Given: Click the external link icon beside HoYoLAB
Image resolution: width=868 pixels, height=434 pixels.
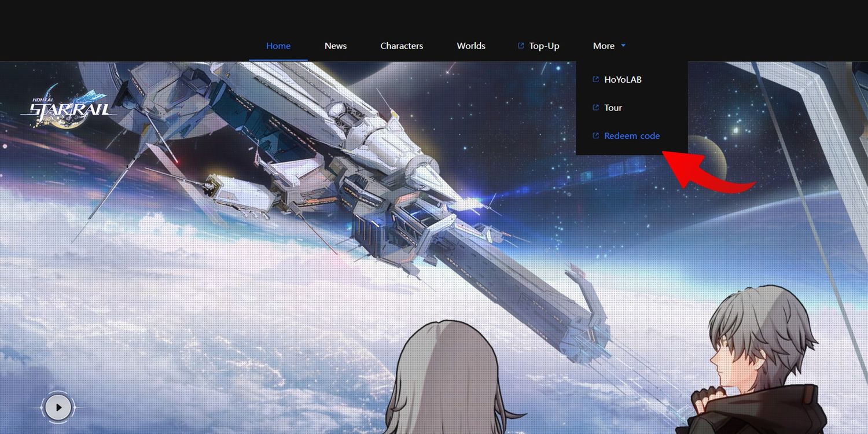Looking at the screenshot, I should (x=596, y=80).
